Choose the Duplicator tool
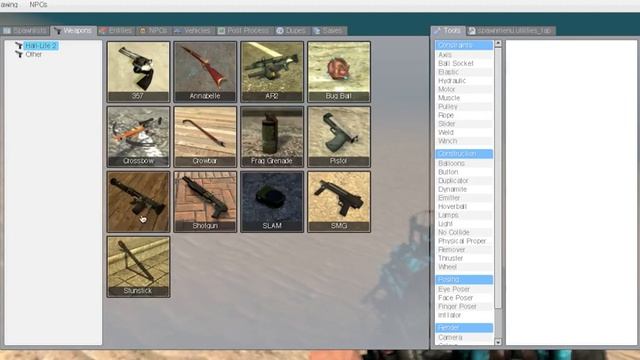The image size is (640, 360). tap(464, 180)
